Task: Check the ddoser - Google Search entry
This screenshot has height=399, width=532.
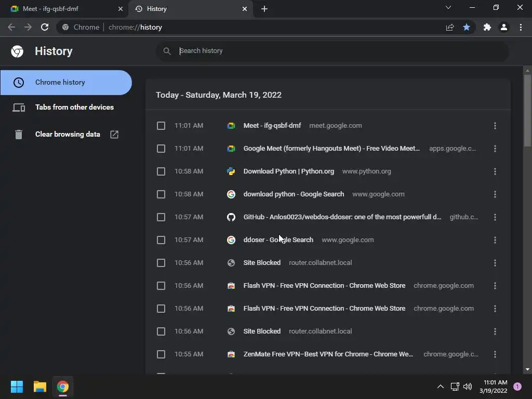Action: tap(161, 240)
